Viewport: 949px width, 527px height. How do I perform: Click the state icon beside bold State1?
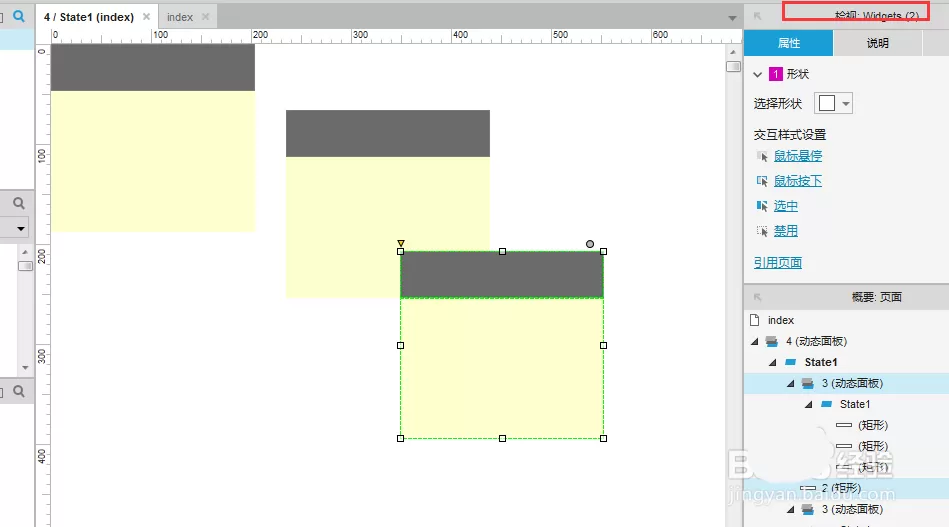point(790,362)
